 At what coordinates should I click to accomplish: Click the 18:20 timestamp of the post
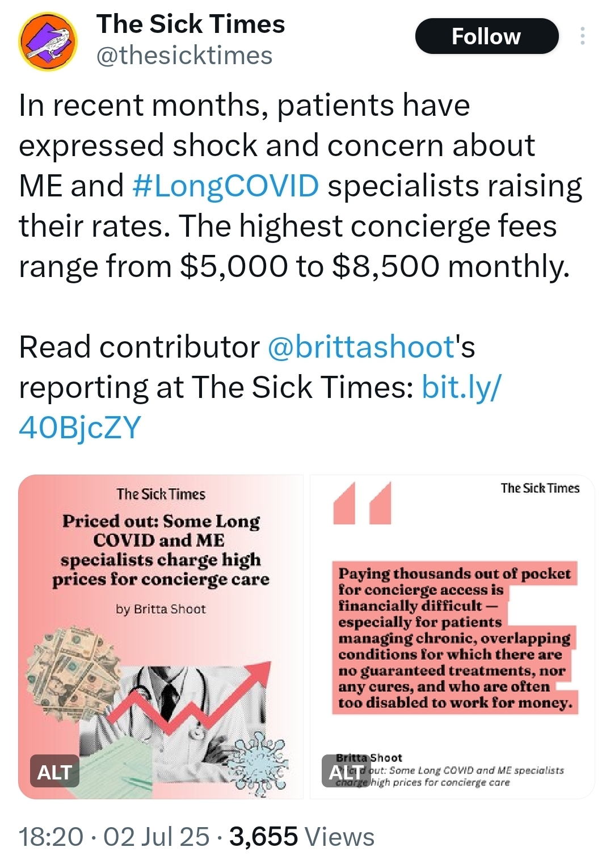(51, 837)
